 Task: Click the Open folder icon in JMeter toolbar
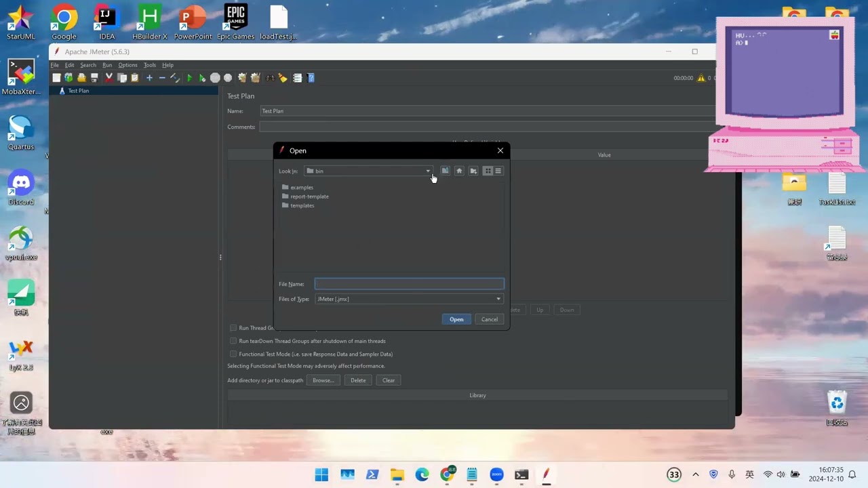[81, 78]
